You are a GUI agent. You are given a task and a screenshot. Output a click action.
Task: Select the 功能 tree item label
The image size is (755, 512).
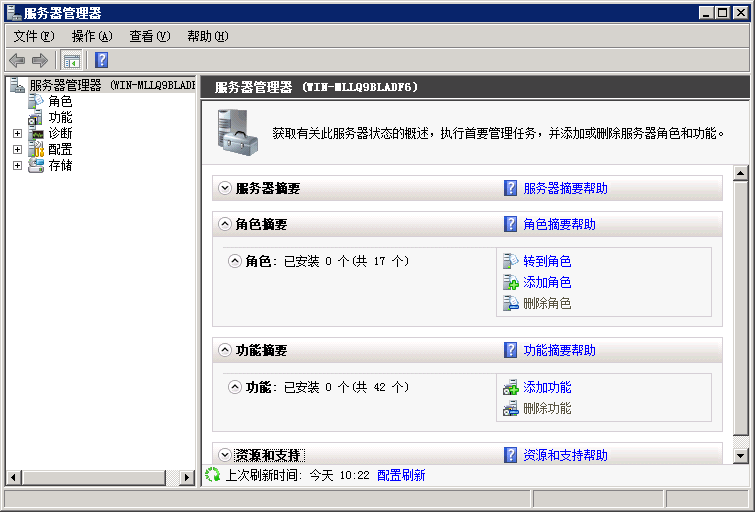pyautogui.click(x=60, y=118)
